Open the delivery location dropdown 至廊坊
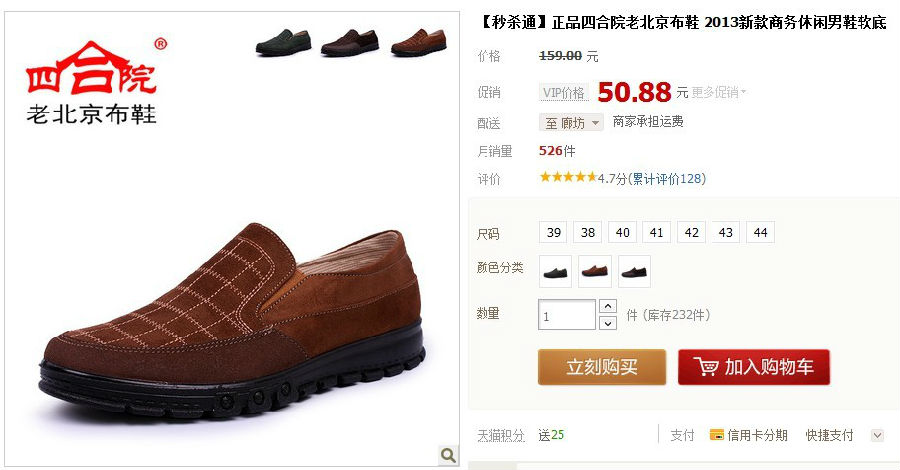The width and height of the screenshot is (900, 470). coord(571,123)
